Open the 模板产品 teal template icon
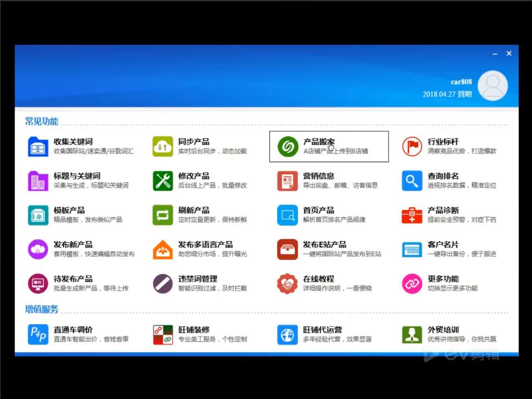Image resolution: width=532 pixels, height=399 pixels. (38, 215)
